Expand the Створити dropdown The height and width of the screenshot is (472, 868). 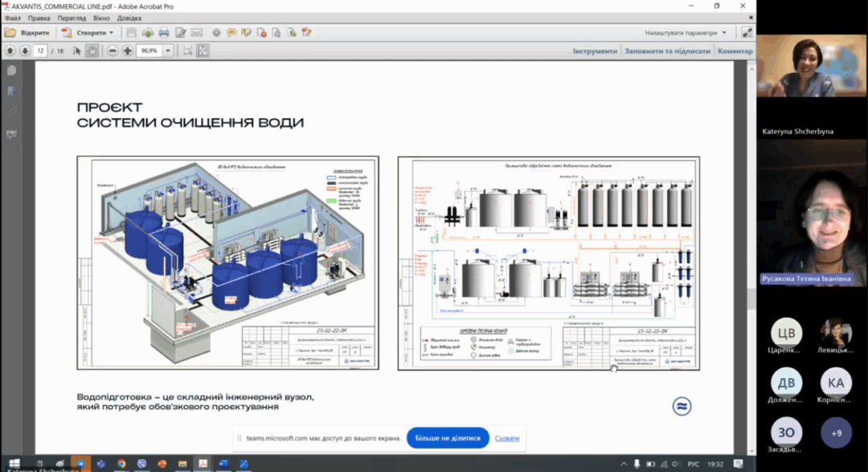(x=111, y=33)
